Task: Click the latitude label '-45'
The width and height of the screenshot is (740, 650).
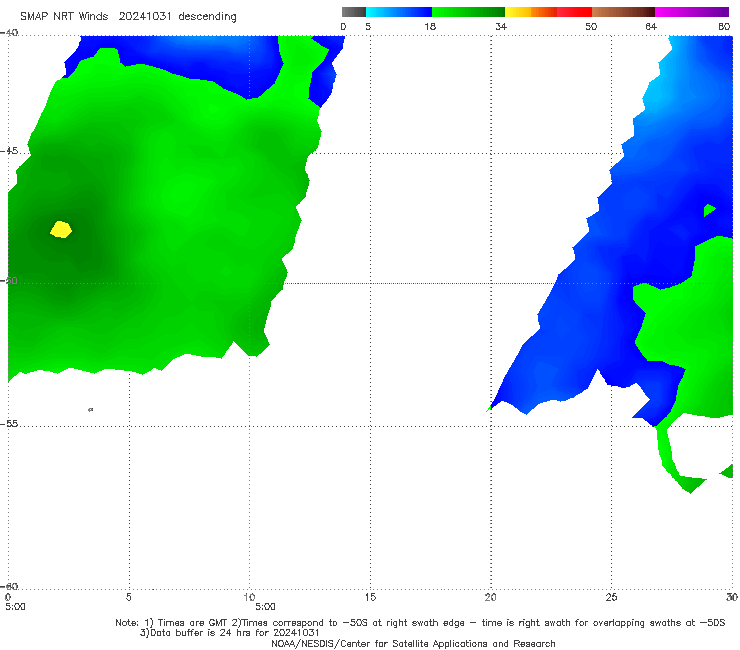Action: pyautogui.click(x=9, y=151)
